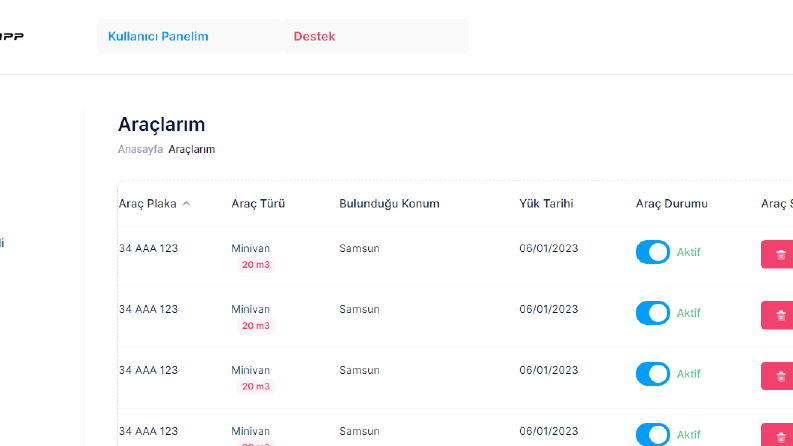Delete the vehicle in the first row
Viewport: 793px width, 446px height.
pyautogui.click(x=777, y=254)
